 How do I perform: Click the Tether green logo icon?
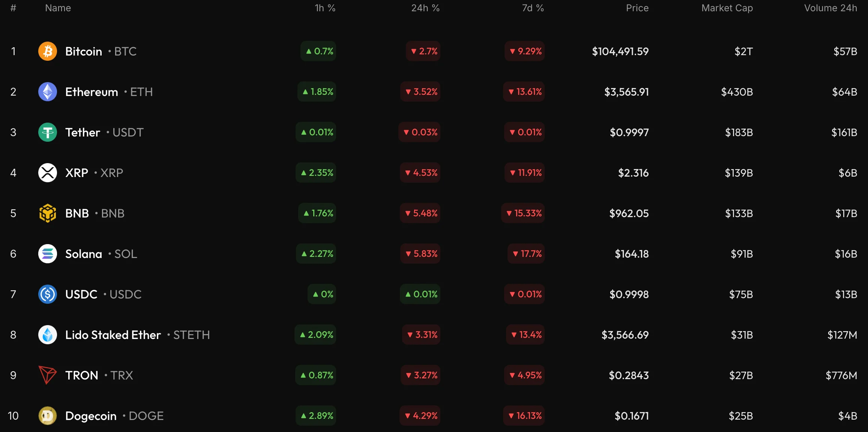(x=48, y=132)
